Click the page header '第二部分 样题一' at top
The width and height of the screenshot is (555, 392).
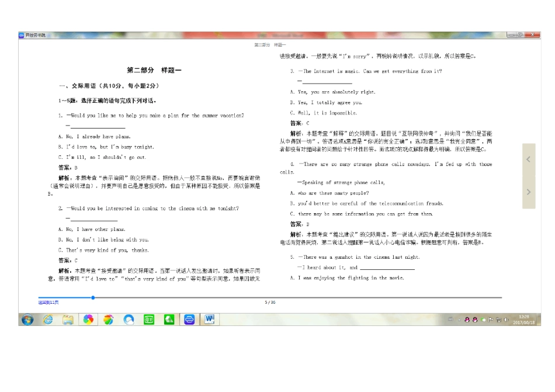click(270, 45)
